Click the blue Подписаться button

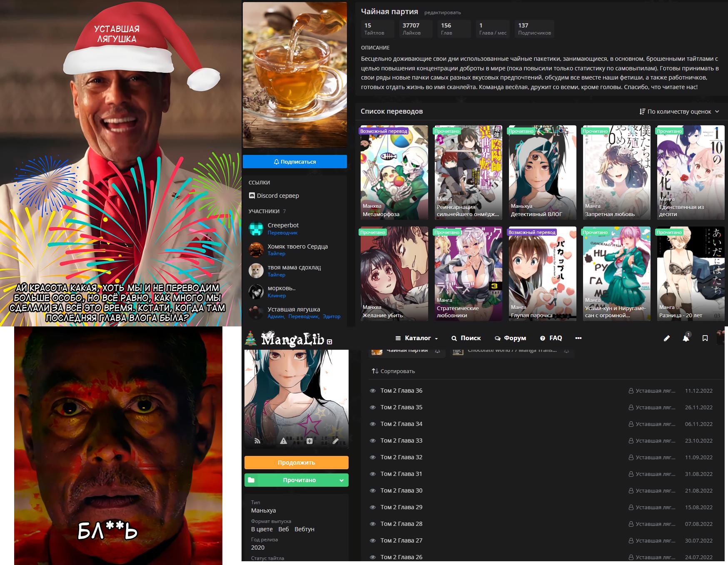(295, 162)
